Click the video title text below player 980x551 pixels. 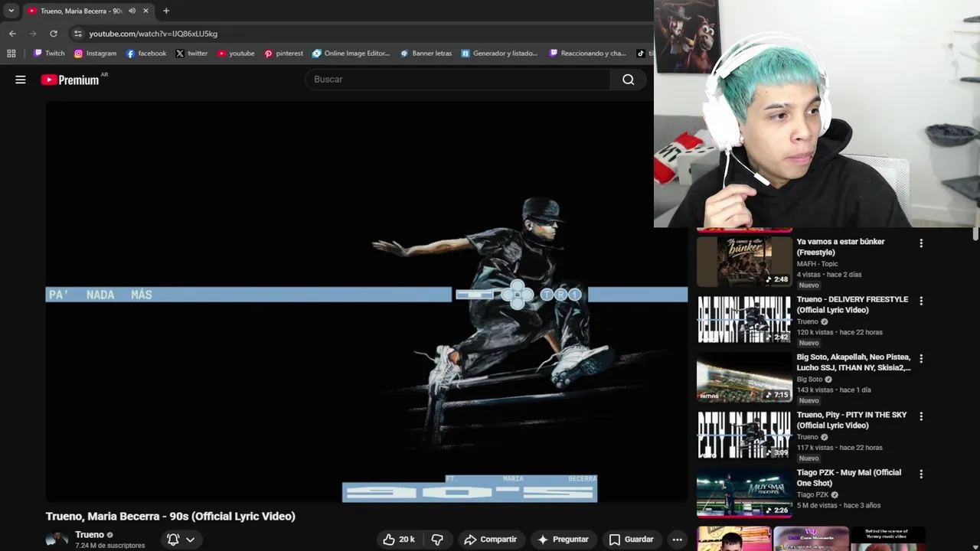(x=170, y=517)
